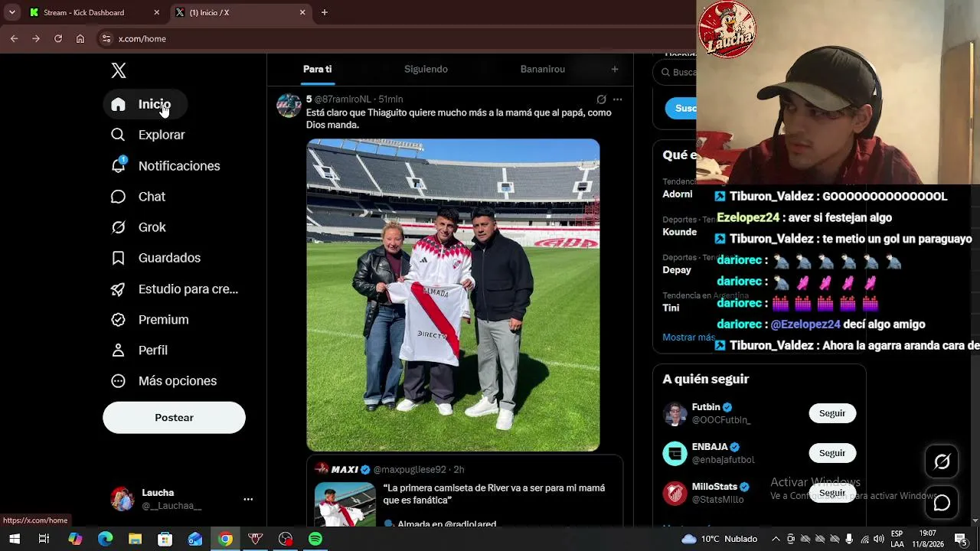Open Microsoft Edge from the taskbar
980x551 pixels.
click(105, 539)
